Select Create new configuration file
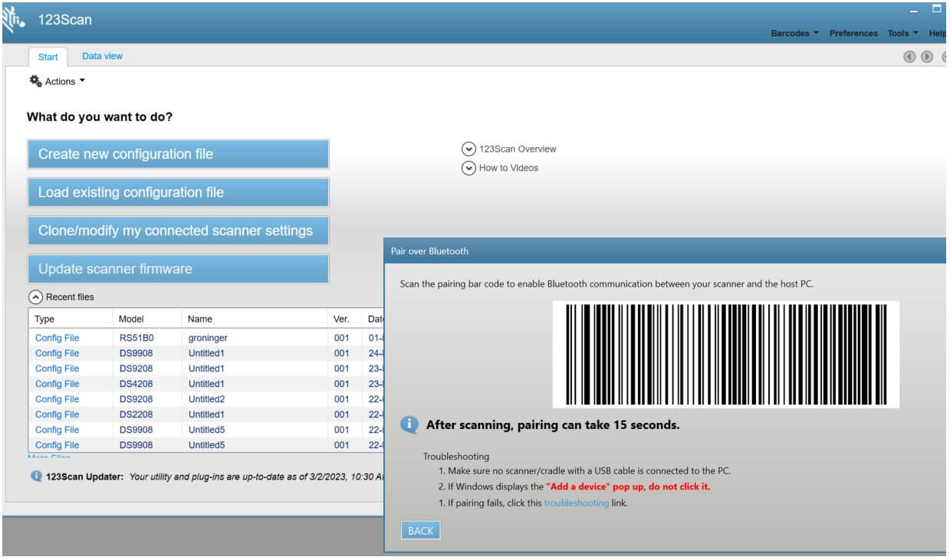The width and height of the screenshot is (950, 560). click(x=178, y=153)
